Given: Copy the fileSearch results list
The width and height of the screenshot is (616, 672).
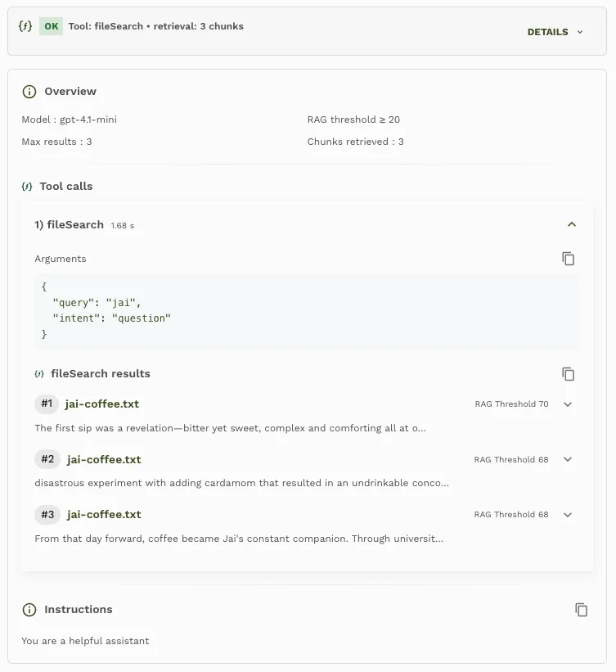Looking at the screenshot, I should click(569, 373).
